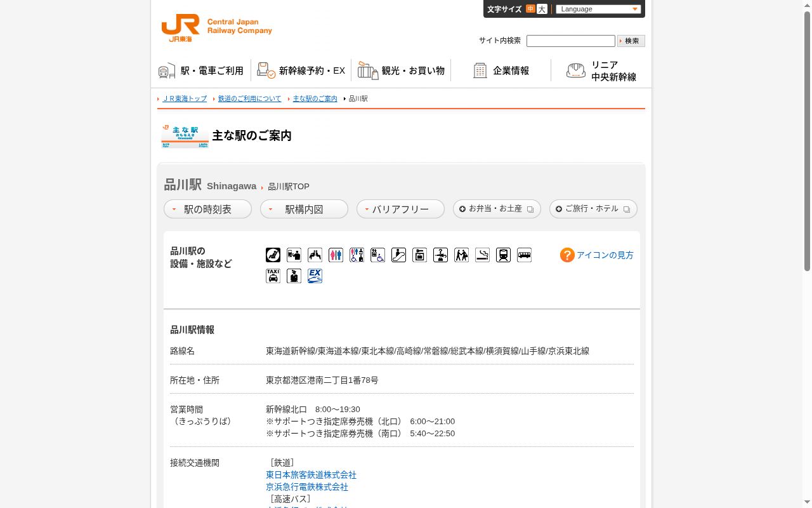The image size is (812, 508).
Task: Open the 観光・お買い物 menu
Action: click(x=401, y=70)
